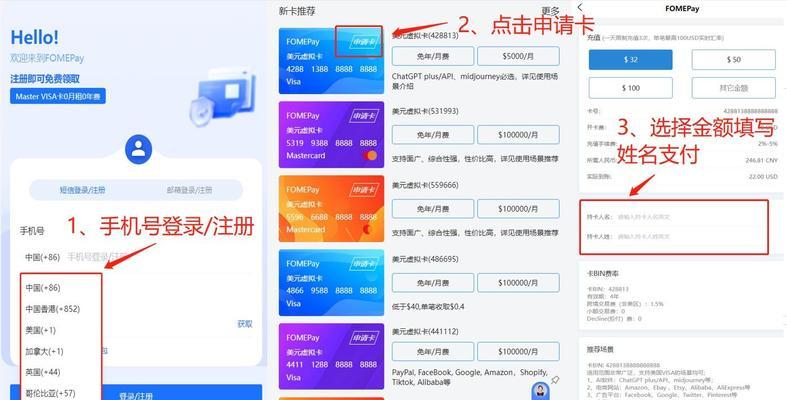Click card title 美元虚拟卡(531993)
The image size is (787, 400).
click(x=425, y=111)
